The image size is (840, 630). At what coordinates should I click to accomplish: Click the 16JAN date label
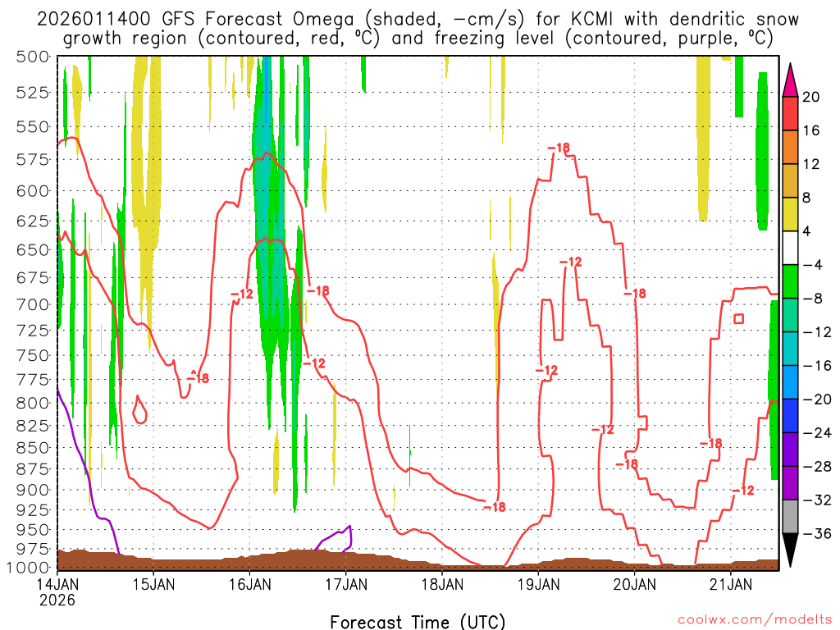point(249,584)
